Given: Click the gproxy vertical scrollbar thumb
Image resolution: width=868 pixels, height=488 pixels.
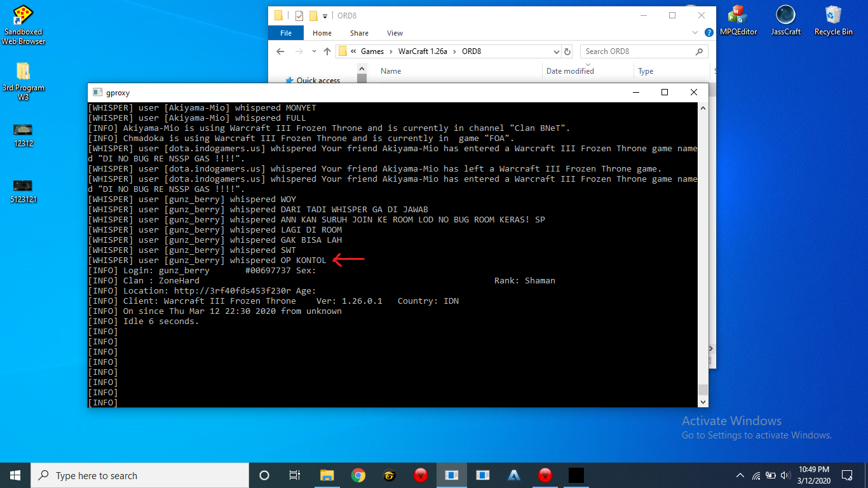Looking at the screenshot, I should 703,390.
